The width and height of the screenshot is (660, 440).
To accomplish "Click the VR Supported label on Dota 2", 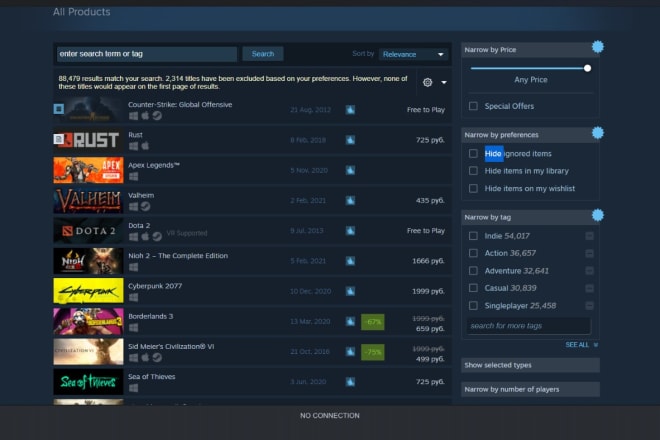I will 186,233.
